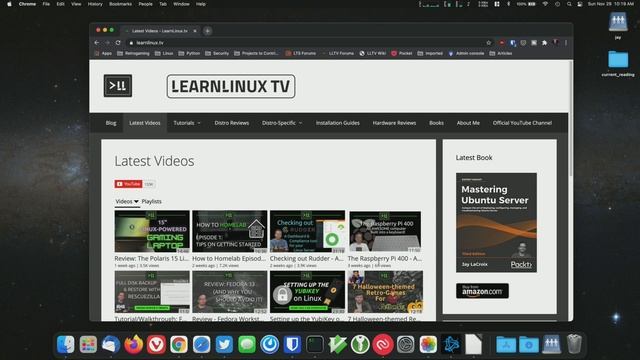Open the Twitter app in the Dock
The width and height of the screenshot is (640, 360).
pos(224,344)
